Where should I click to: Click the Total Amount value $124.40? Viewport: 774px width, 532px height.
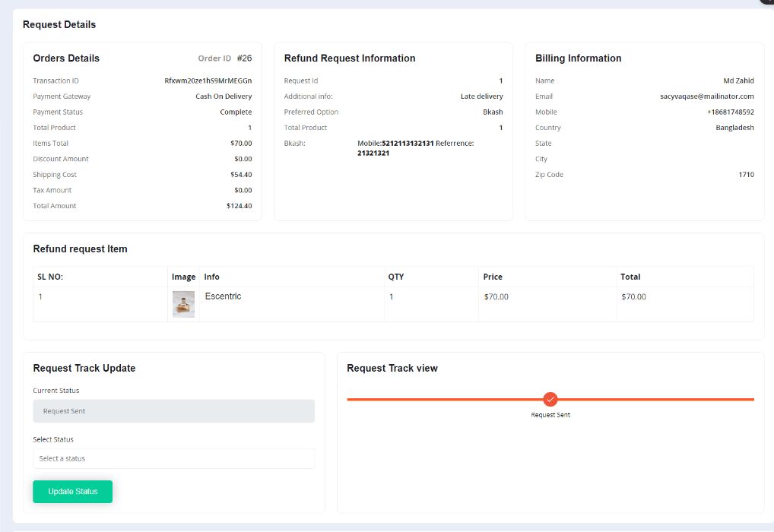pos(240,205)
